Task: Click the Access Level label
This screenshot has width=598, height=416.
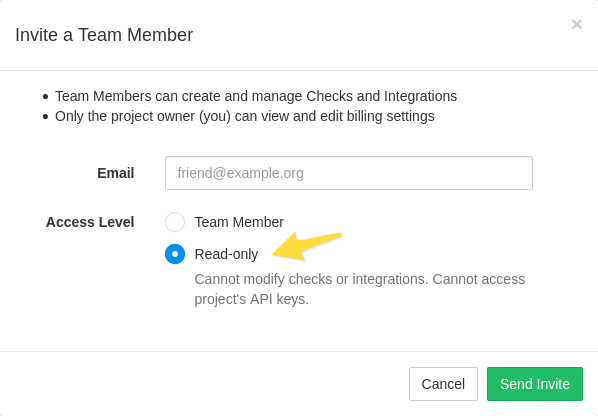Action: pos(90,222)
